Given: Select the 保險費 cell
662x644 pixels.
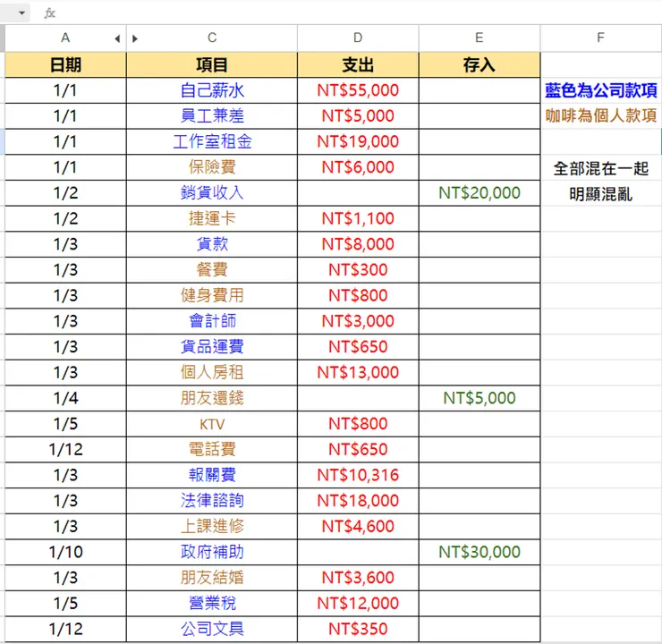Looking at the screenshot, I should point(212,167).
